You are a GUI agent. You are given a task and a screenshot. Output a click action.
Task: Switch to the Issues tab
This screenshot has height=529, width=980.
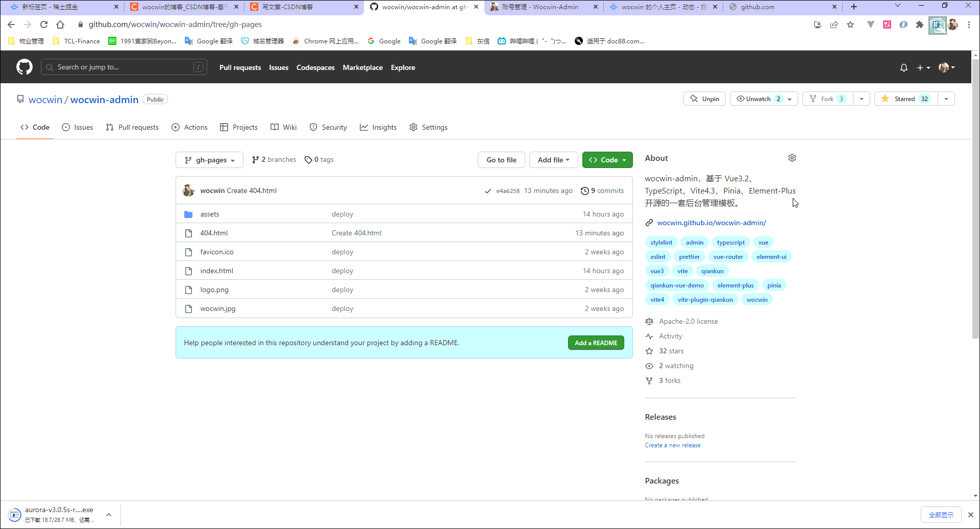click(78, 127)
